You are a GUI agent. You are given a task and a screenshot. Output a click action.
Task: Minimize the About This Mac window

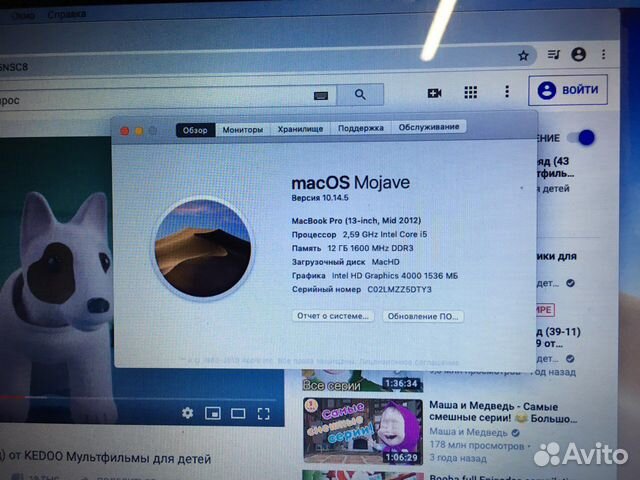[139, 131]
